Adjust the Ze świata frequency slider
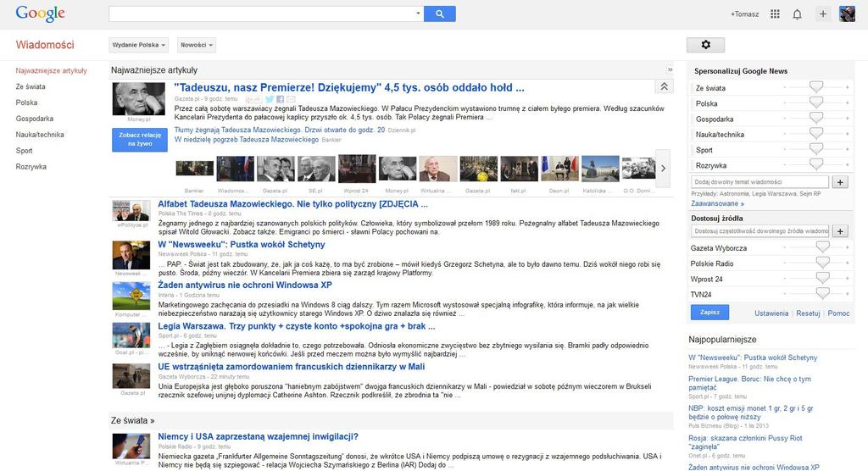The height and width of the screenshot is (471, 868). pyautogui.click(x=816, y=87)
